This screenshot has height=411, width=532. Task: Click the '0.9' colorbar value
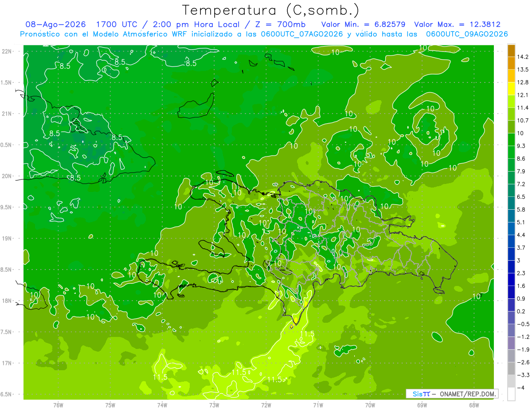(x=522, y=298)
